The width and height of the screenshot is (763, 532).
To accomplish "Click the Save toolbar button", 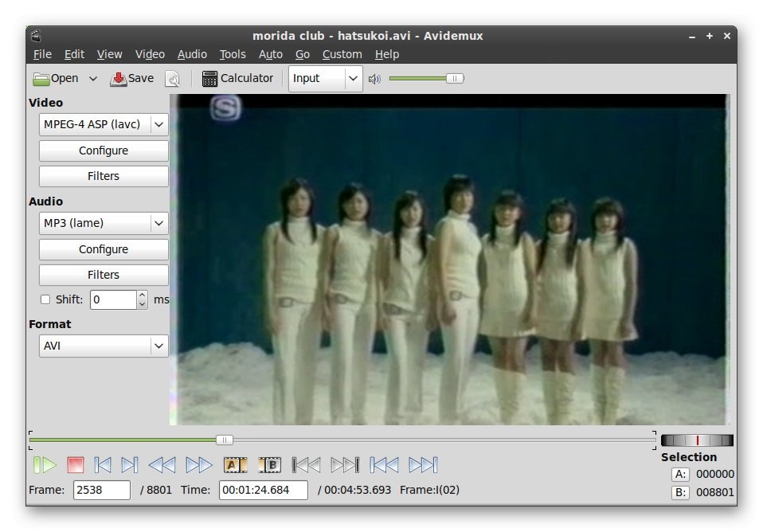I will click(x=132, y=78).
